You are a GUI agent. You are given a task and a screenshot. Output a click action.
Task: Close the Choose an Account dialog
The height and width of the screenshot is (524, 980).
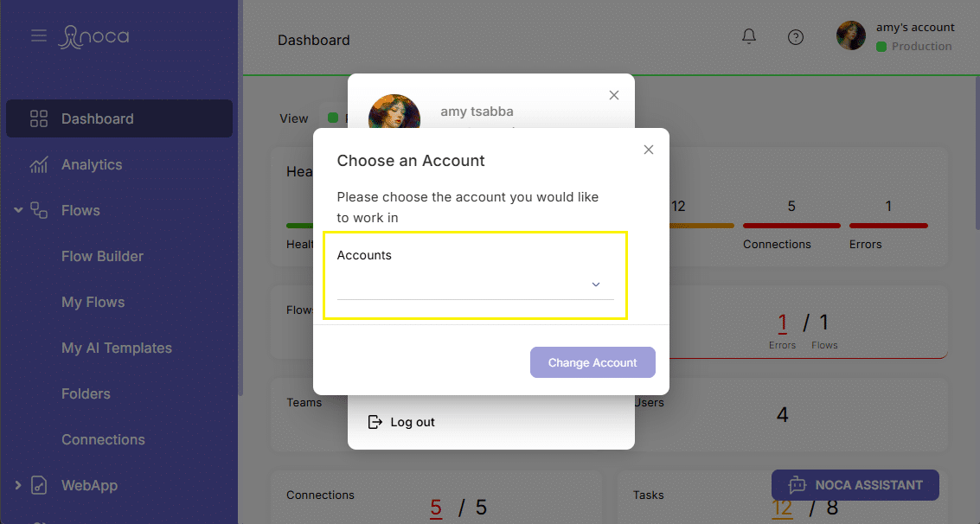pyautogui.click(x=649, y=150)
